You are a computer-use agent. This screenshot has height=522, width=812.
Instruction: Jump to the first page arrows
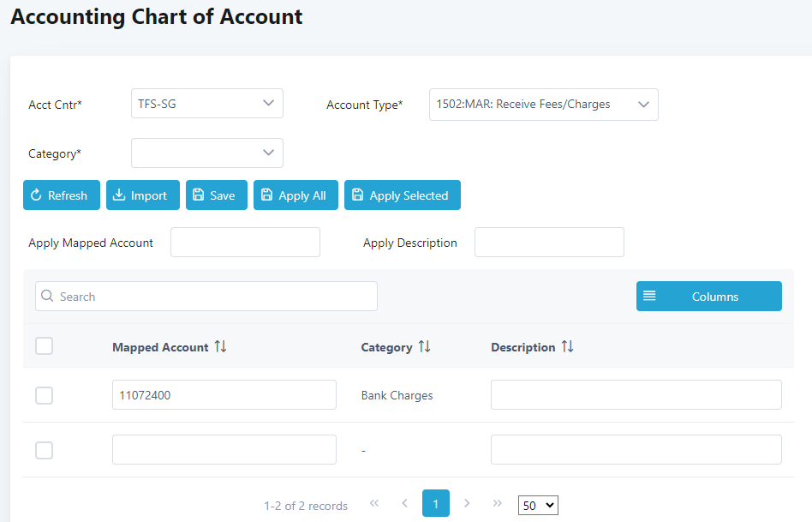(x=374, y=503)
